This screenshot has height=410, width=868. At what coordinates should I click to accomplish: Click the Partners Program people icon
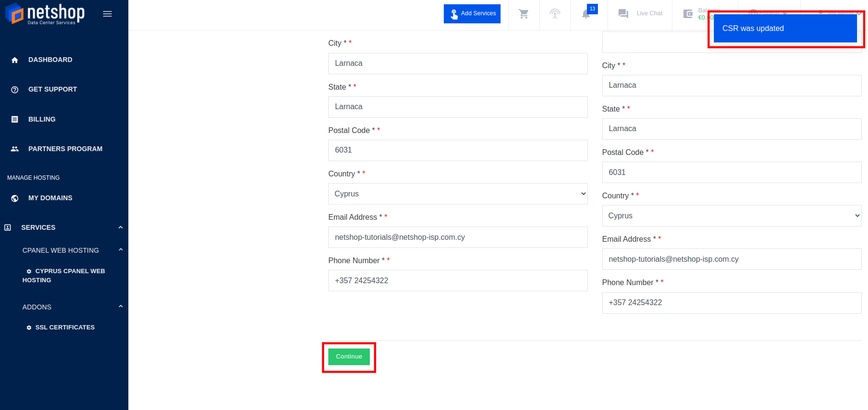click(x=15, y=149)
